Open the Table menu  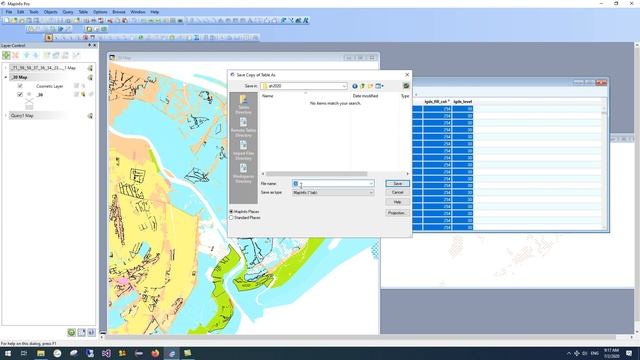(83, 12)
